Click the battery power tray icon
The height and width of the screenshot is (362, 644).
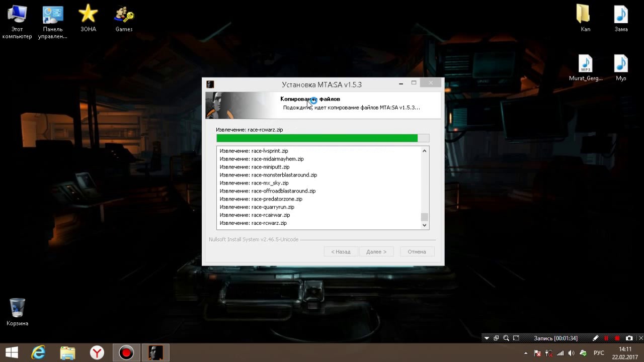click(x=549, y=353)
